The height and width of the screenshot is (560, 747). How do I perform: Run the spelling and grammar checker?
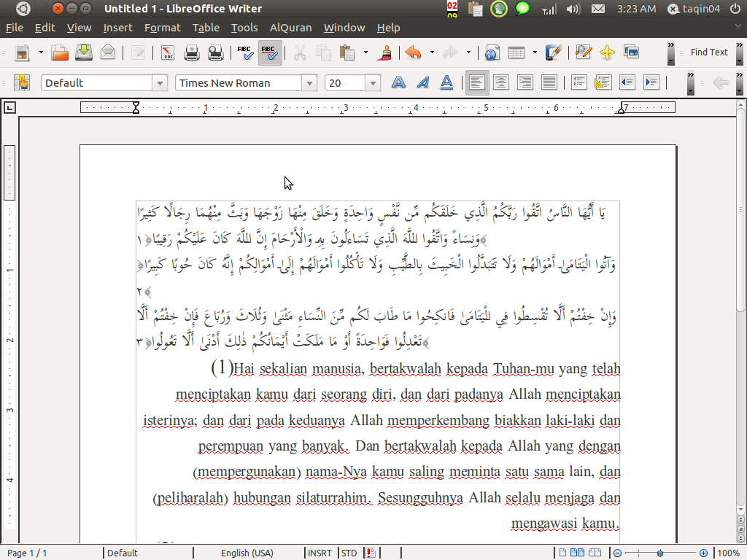pos(245,52)
